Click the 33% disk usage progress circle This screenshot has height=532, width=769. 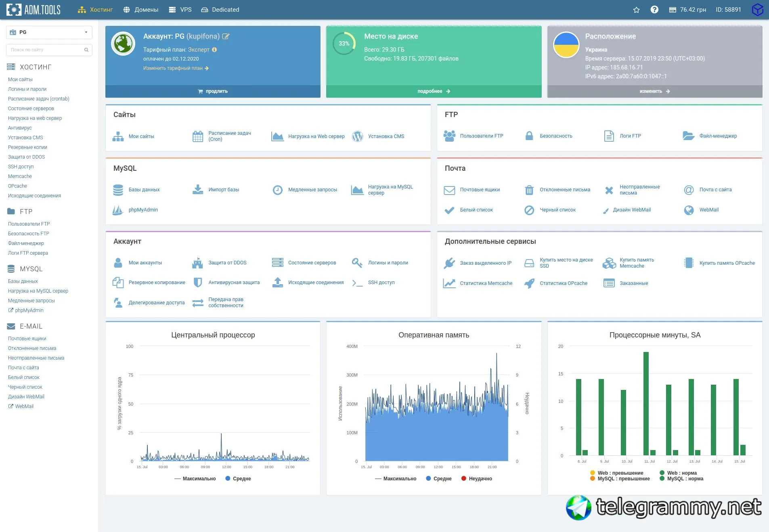click(344, 44)
